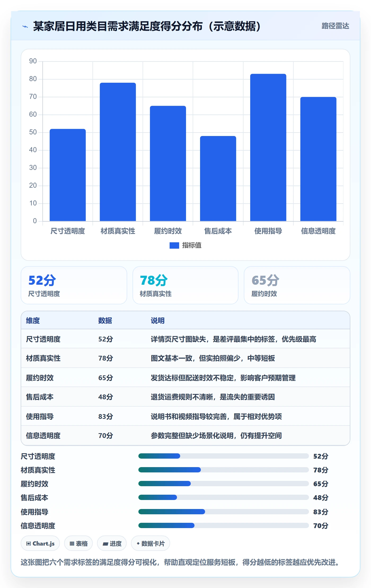Click the 使用指导 bar in the chart
The width and height of the screenshot is (371, 588).
(268, 147)
